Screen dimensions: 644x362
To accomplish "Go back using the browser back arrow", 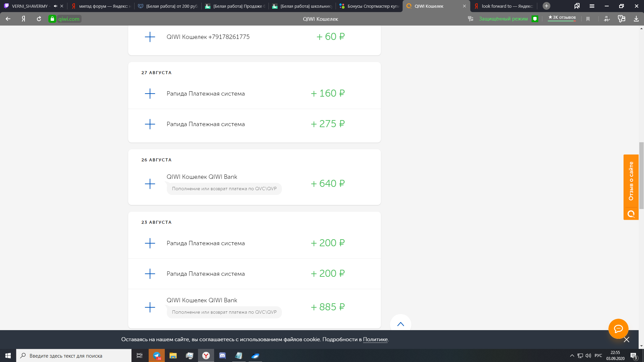I will 8,19.
